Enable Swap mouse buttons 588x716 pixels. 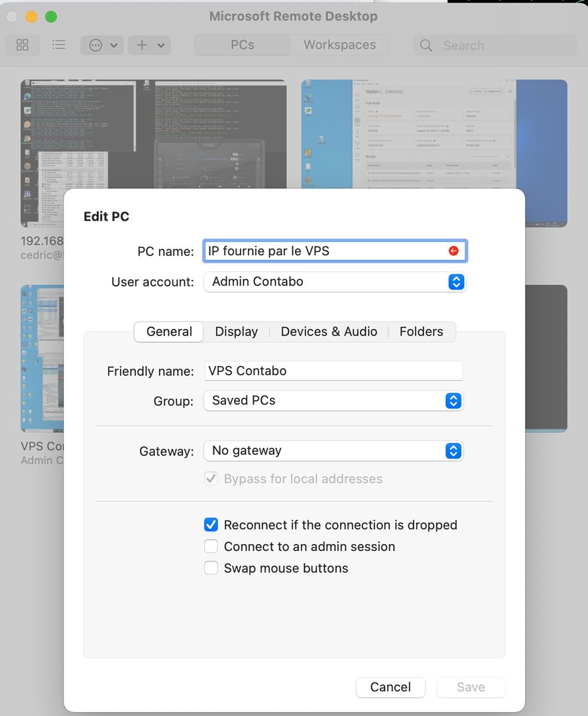(x=211, y=568)
